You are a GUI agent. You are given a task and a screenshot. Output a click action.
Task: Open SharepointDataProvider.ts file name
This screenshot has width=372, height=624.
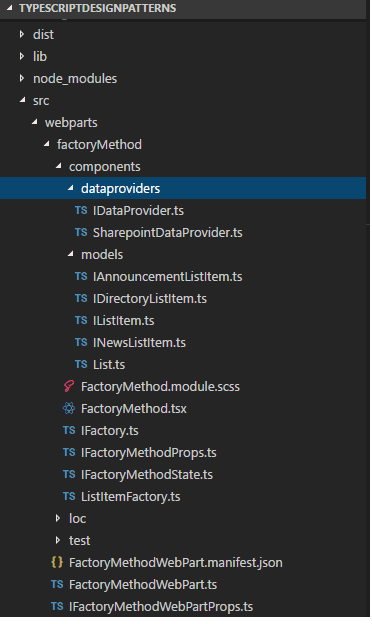[x=168, y=233]
